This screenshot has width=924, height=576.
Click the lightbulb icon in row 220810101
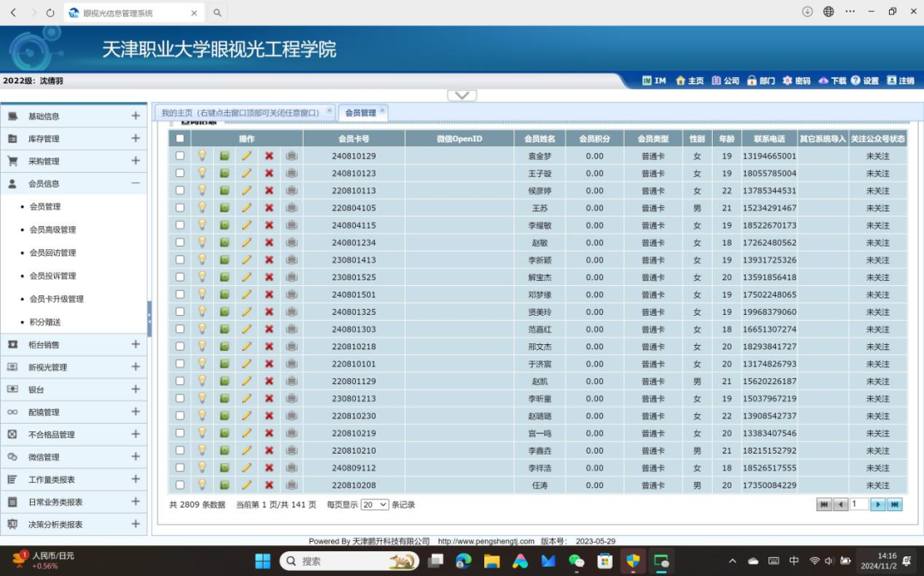click(x=202, y=364)
